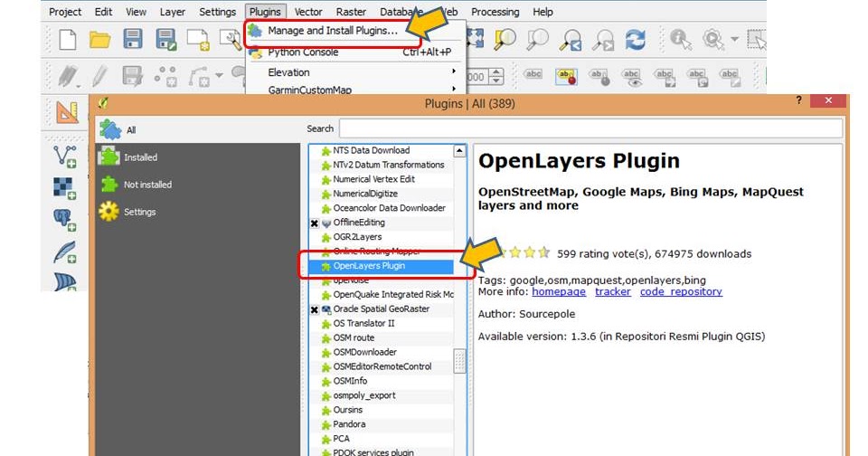Screen dimensions: 868x456
Task: Click the Add PostGIS Layer elephant icon
Action: [x=65, y=220]
